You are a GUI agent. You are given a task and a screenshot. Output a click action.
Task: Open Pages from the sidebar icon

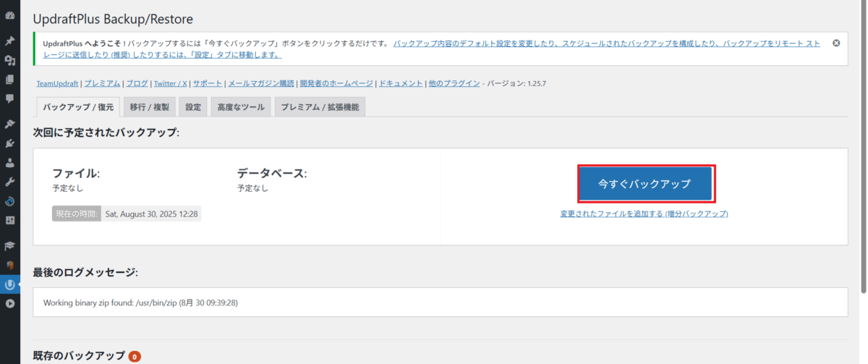tap(9, 79)
